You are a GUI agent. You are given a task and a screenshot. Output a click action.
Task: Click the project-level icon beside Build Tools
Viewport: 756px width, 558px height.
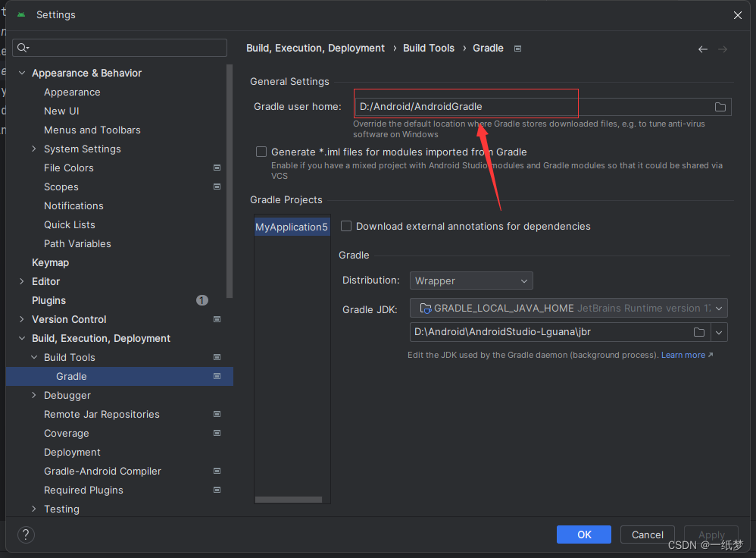tap(217, 357)
